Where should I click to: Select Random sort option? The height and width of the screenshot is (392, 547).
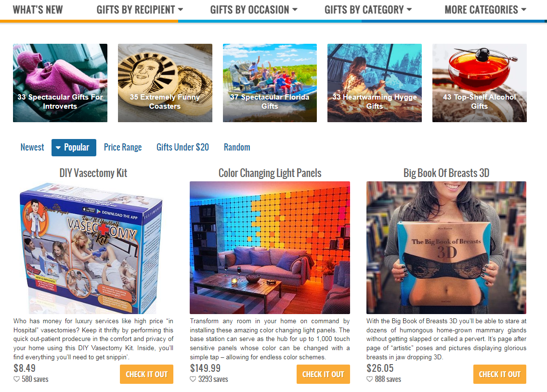[x=237, y=147]
